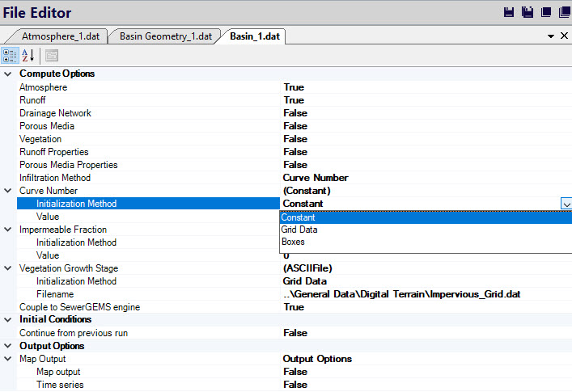
Task: Open the tab list dropdown arrow
Action: 550,36
